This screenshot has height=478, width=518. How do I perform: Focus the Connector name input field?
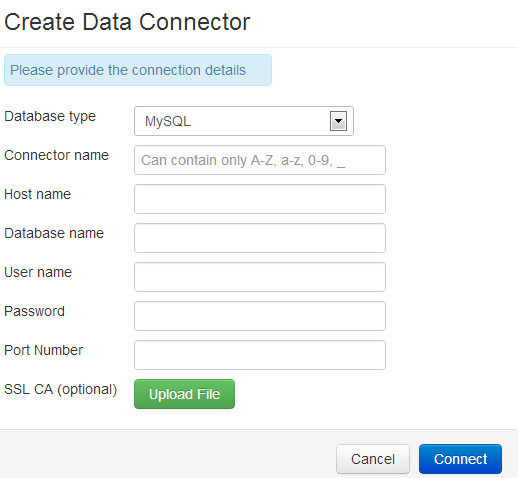coord(260,160)
